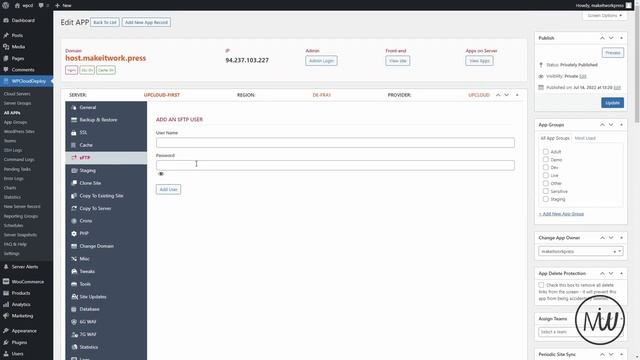Click the Copy To Server icon
The width and height of the screenshot is (640, 360).
pyautogui.click(x=74, y=208)
